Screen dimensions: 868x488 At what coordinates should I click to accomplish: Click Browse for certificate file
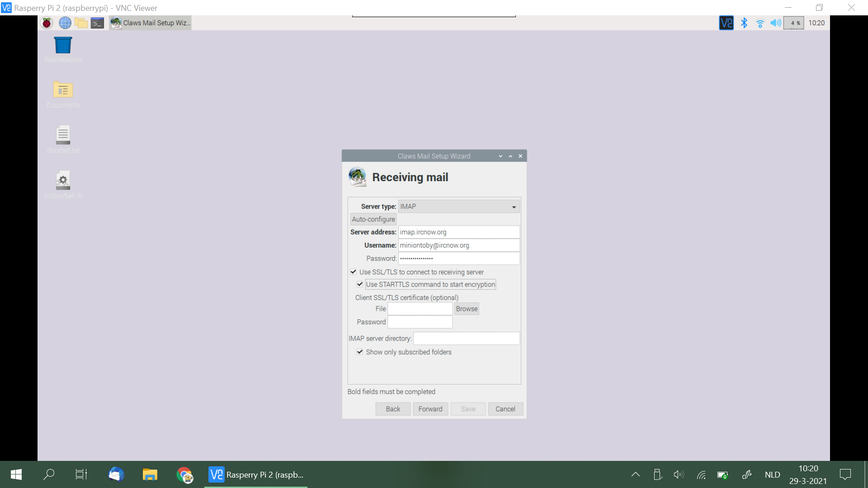[x=467, y=309]
